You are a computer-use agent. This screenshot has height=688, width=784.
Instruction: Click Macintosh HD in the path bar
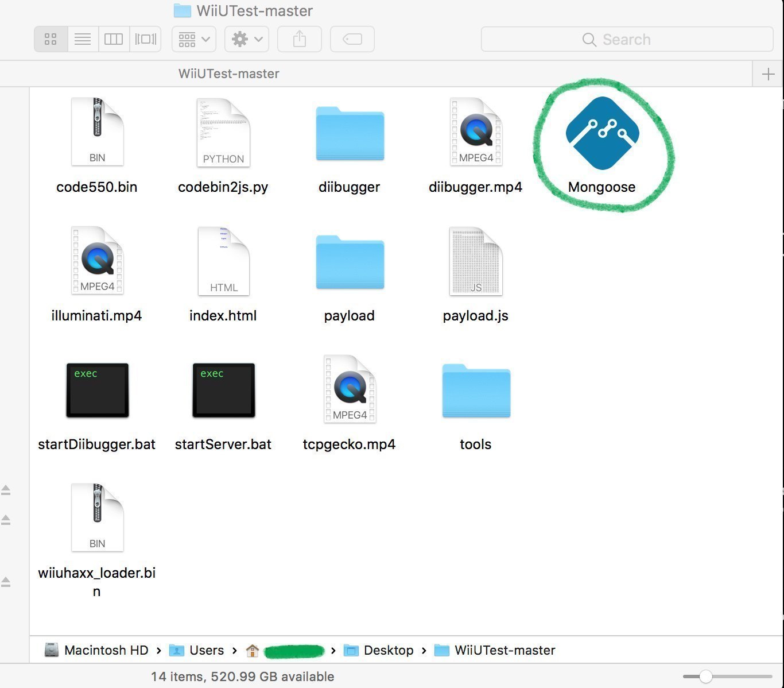coord(96,650)
